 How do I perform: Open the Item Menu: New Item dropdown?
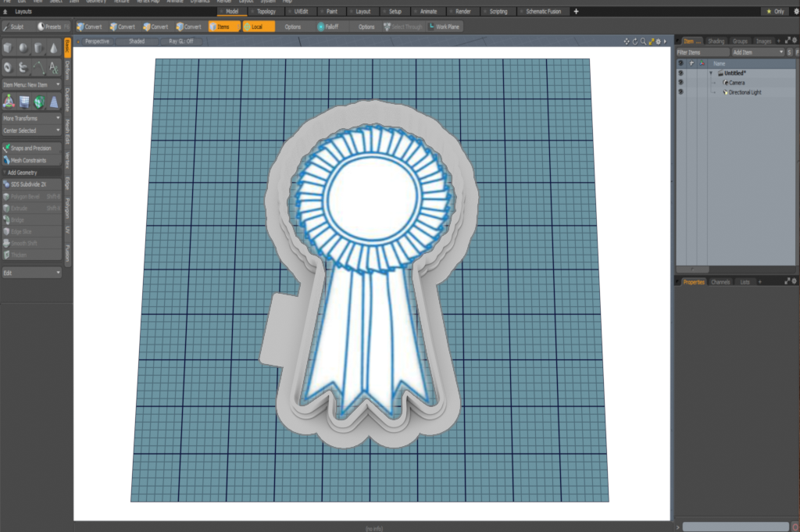click(x=31, y=84)
